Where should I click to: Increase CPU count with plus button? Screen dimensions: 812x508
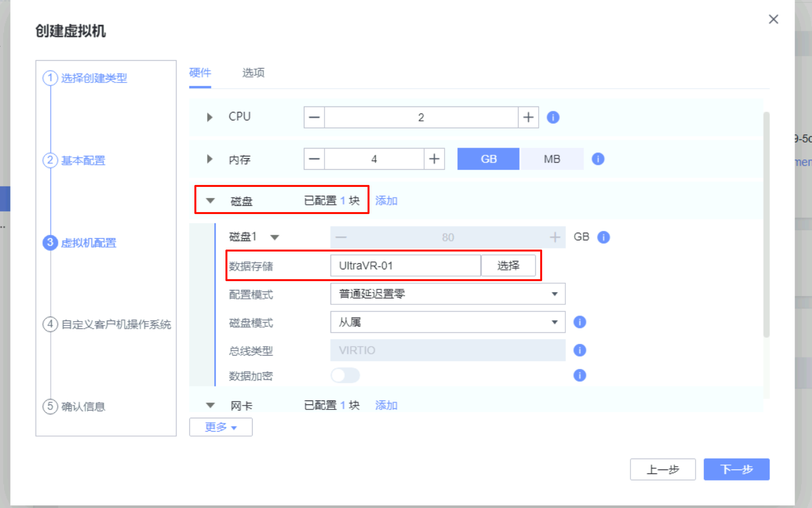[528, 117]
